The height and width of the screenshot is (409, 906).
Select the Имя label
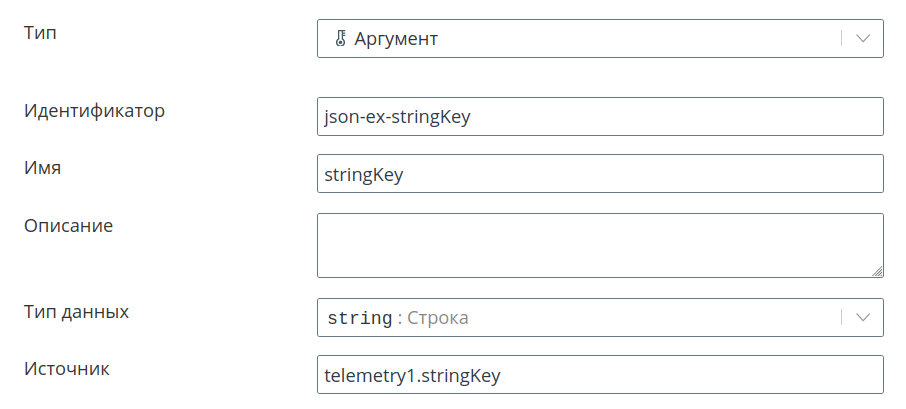pyautogui.click(x=42, y=168)
